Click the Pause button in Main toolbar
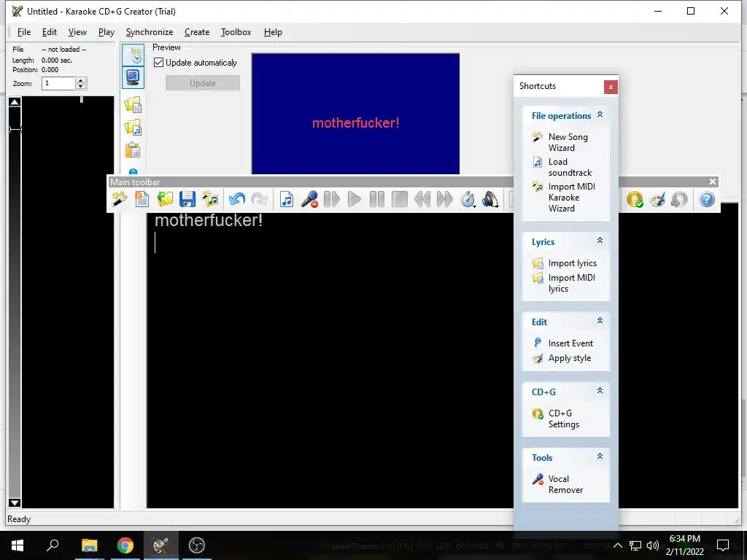This screenshot has width=747, height=560. point(377,199)
